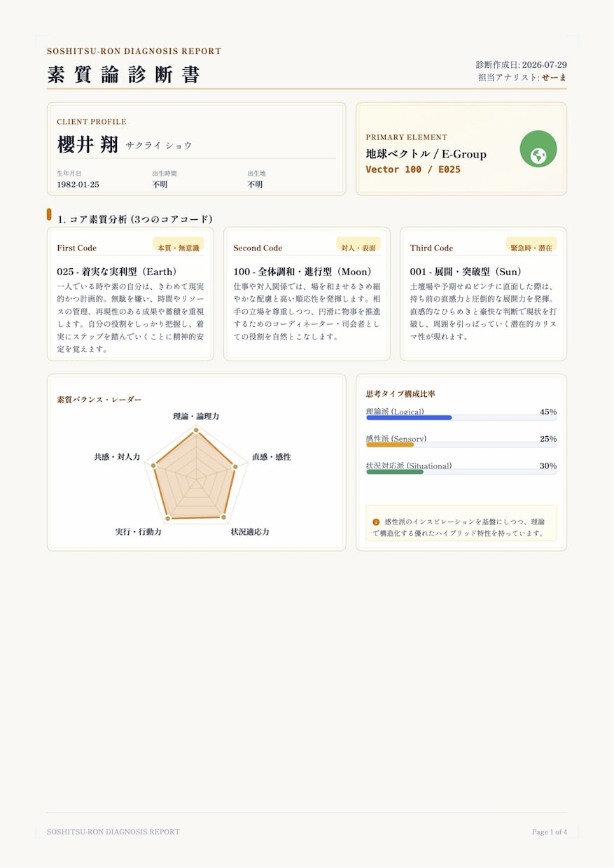Click the orange info icon in the note

[x=376, y=521]
